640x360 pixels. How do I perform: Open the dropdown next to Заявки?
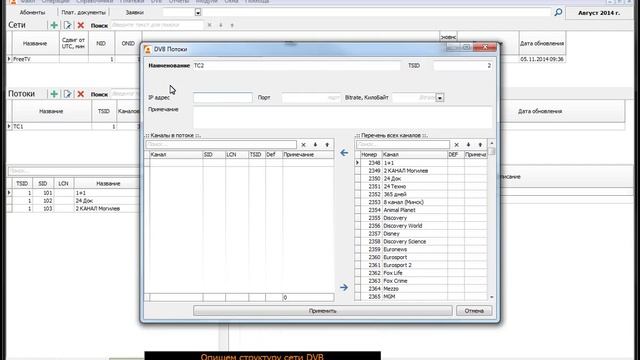click(x=198, y=12)
